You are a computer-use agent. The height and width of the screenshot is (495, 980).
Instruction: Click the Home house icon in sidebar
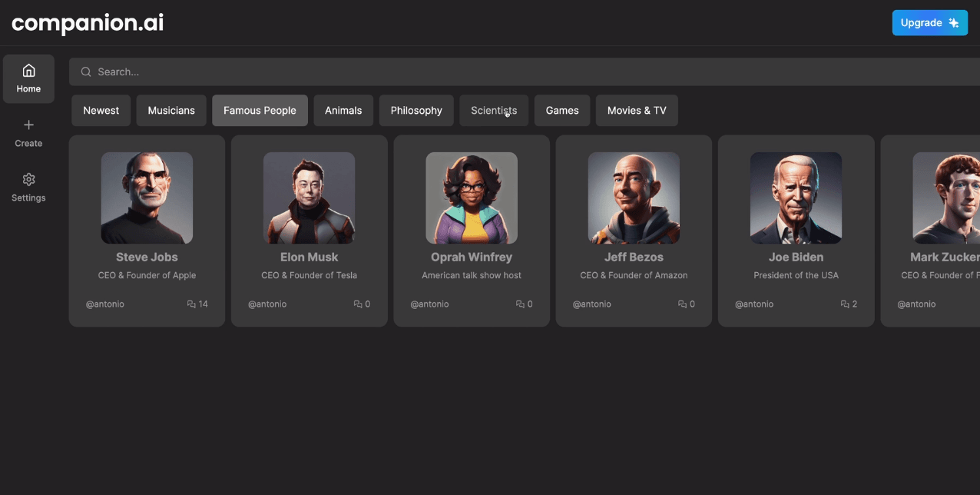click(x=28, y=71)
